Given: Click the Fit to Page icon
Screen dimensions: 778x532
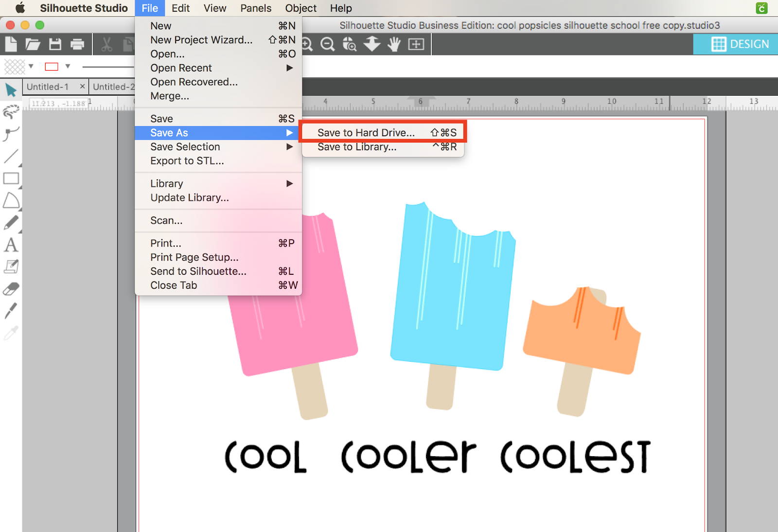Looking at the screenshot, I should pyautogui.click(x=416, y=44).
